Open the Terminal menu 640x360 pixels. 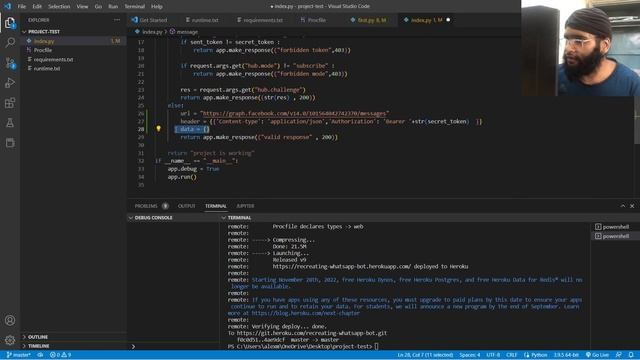click(135, 6)
